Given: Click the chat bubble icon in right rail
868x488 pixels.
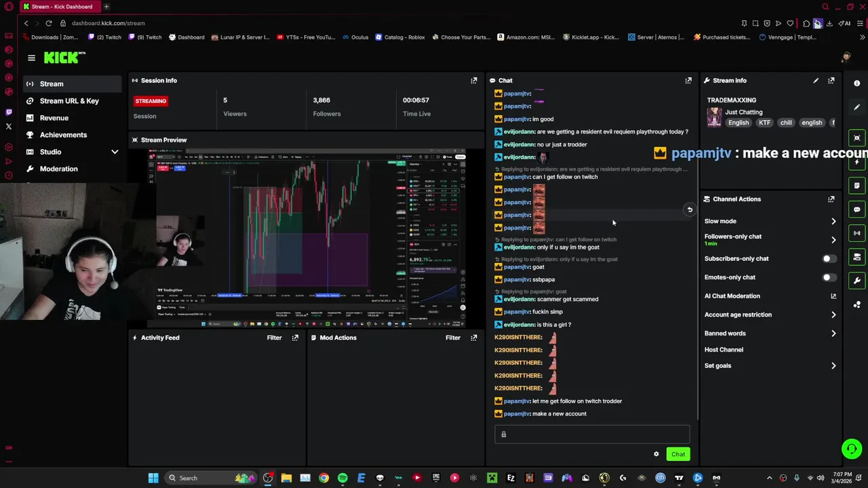Looking at the screenshot, I should coord(857,209).
